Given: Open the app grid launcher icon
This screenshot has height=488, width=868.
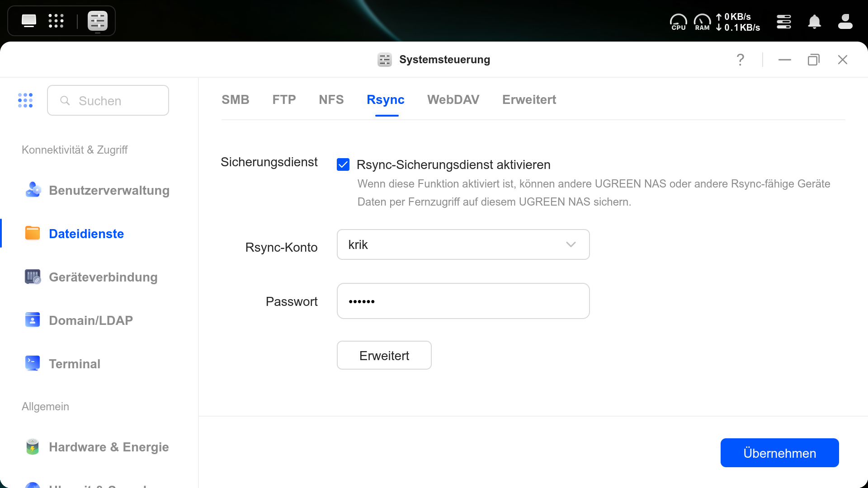Looking at the screenshot, I should coord(56,21).
